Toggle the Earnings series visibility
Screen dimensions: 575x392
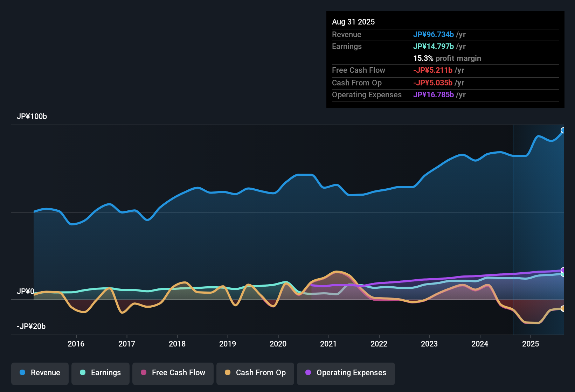(x=100, y=373)
